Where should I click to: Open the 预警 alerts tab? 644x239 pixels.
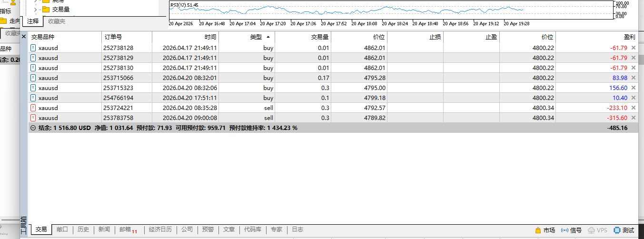[208, 229]
